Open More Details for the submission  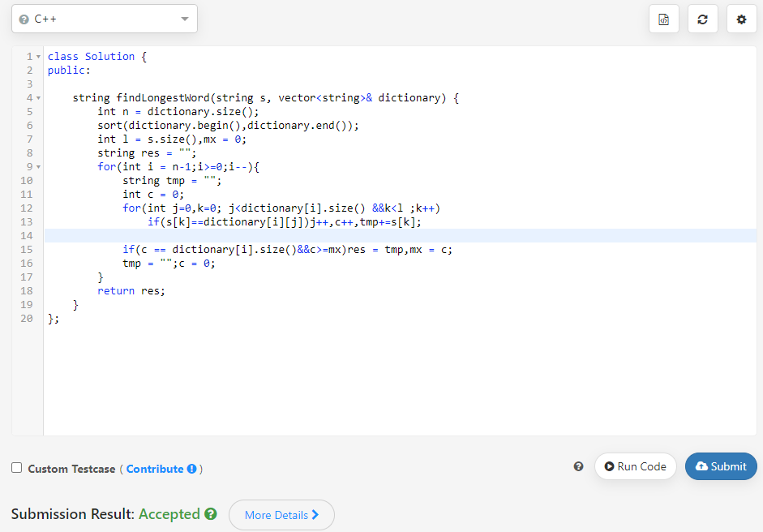(x=281, y=515)
